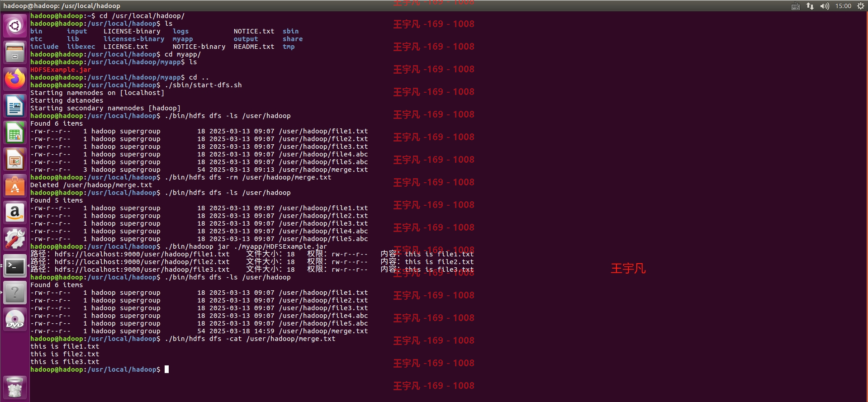Screen dimensions: 868x402
Task: Click hdfs://localhost:9000/user/hadoop/file1.txt path
Action: click(x=142, y=254)
